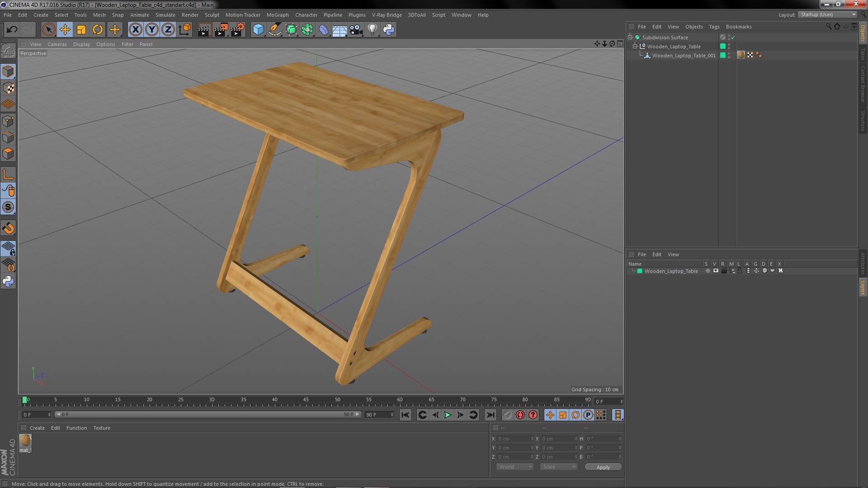Open the spline pen tool

(x=274, y=30)
